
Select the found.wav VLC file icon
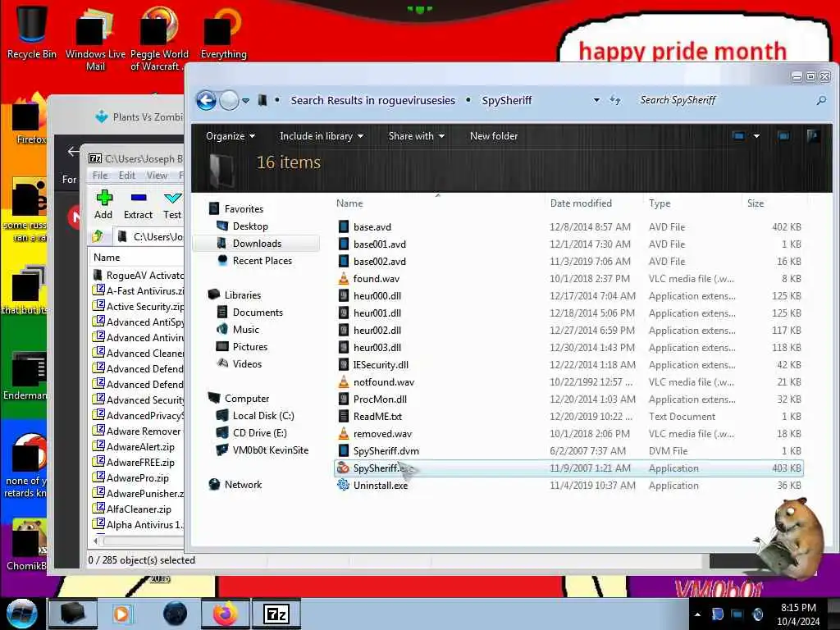click(x=344, y=279)
